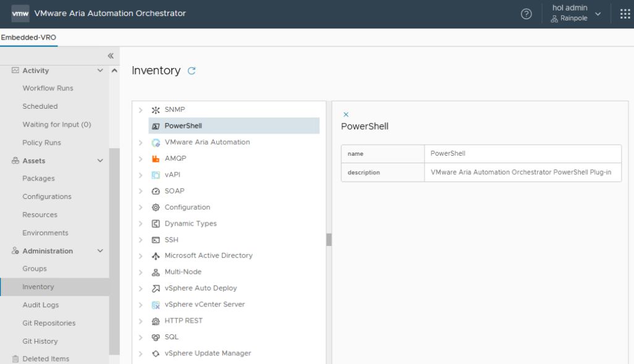Expand the Microsoft Active Directory node
Viewport: 634px width, 364px height.
pos(140,256)
